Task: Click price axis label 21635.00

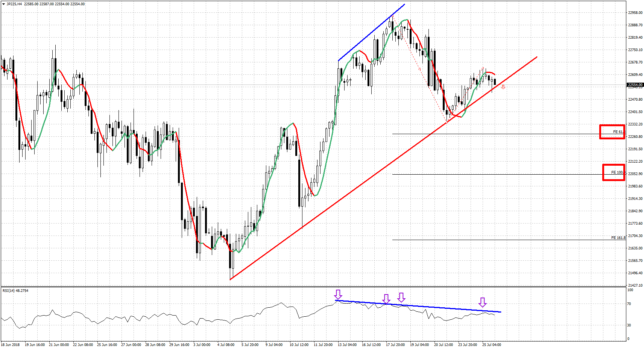Action: [x=635, y=248]
